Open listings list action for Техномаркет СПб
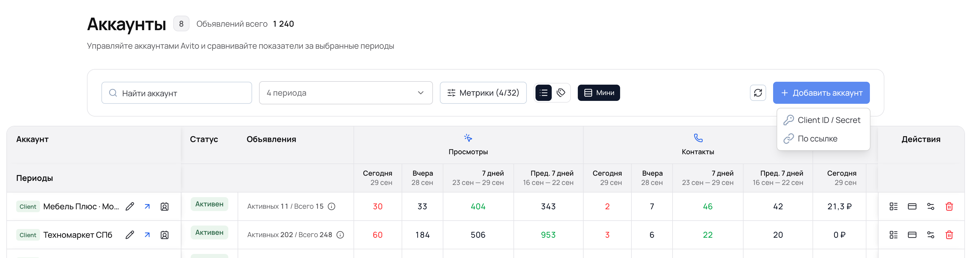Viewport: 980px width, 258px height. 893,235
